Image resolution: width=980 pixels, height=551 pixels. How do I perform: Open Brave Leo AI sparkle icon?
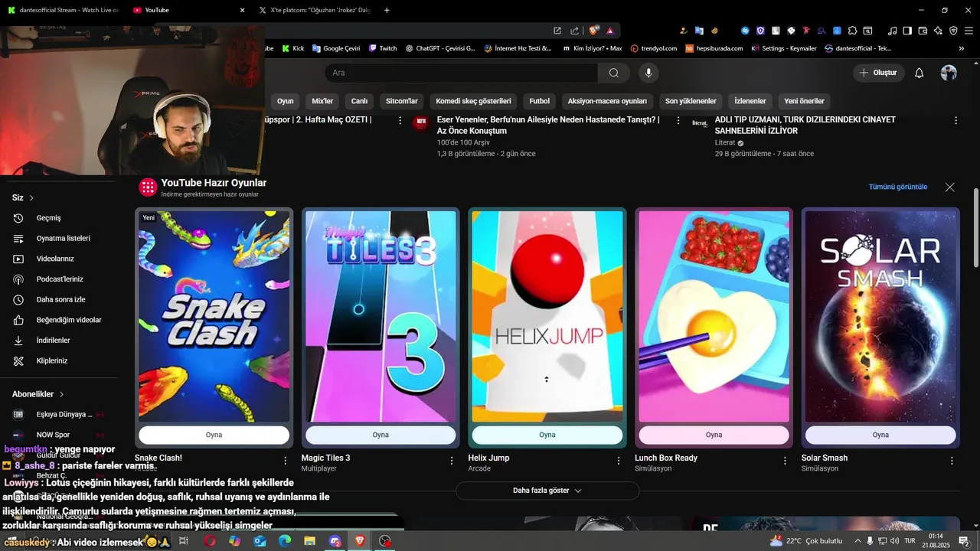[x=938, y=31]
